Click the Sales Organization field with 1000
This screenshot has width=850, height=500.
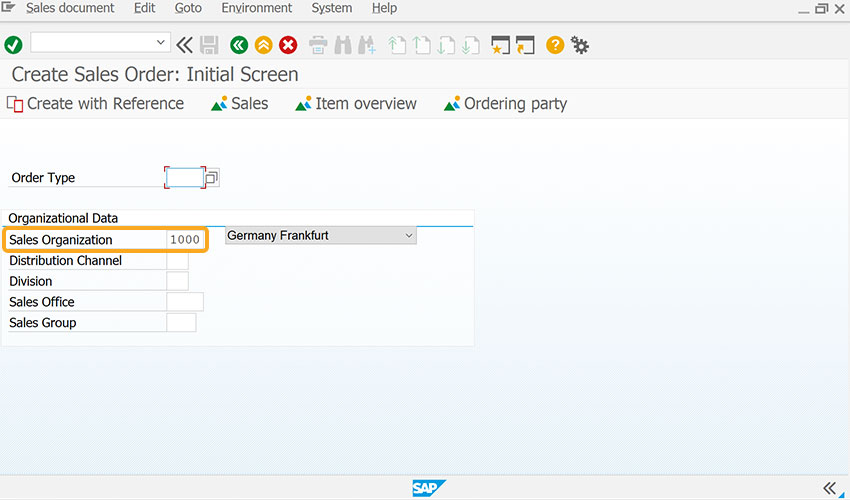[x=185, y=240]
